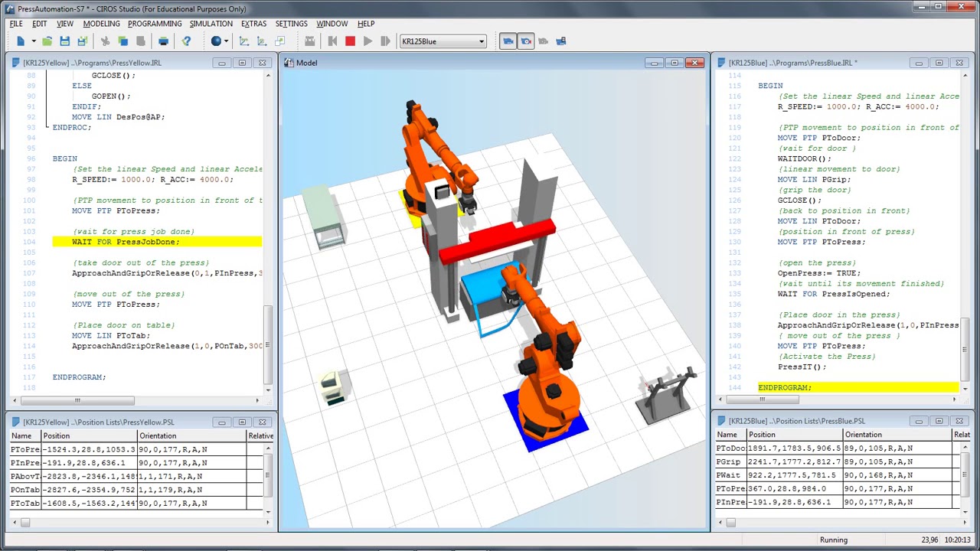Select the PToTab row in PressYellow.PSL list
The height and width of the screenshot is (551, 980).
click(x=136, y=503)
